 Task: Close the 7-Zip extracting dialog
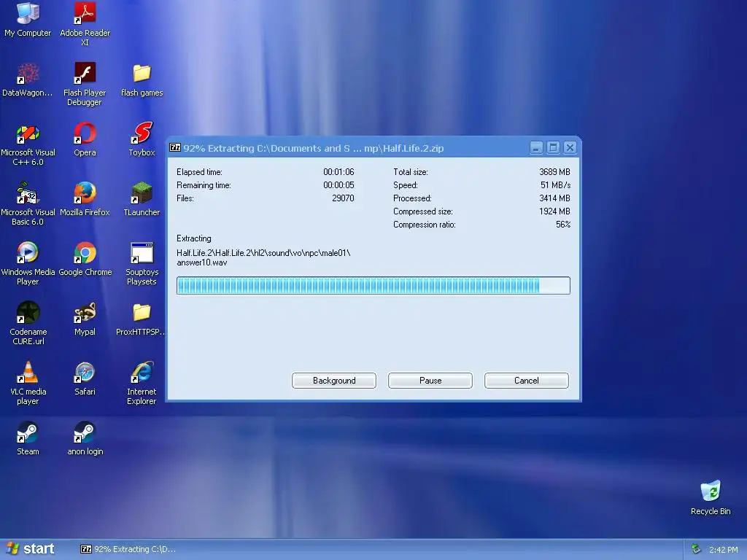pyautogui.click(x=570, y=147)
